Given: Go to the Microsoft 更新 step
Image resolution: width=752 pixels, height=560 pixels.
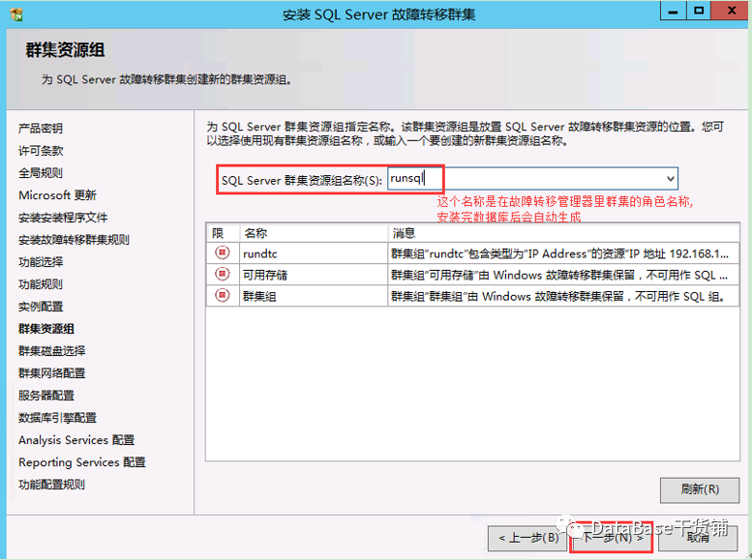Looking at the screenshot, I should 57,195.
